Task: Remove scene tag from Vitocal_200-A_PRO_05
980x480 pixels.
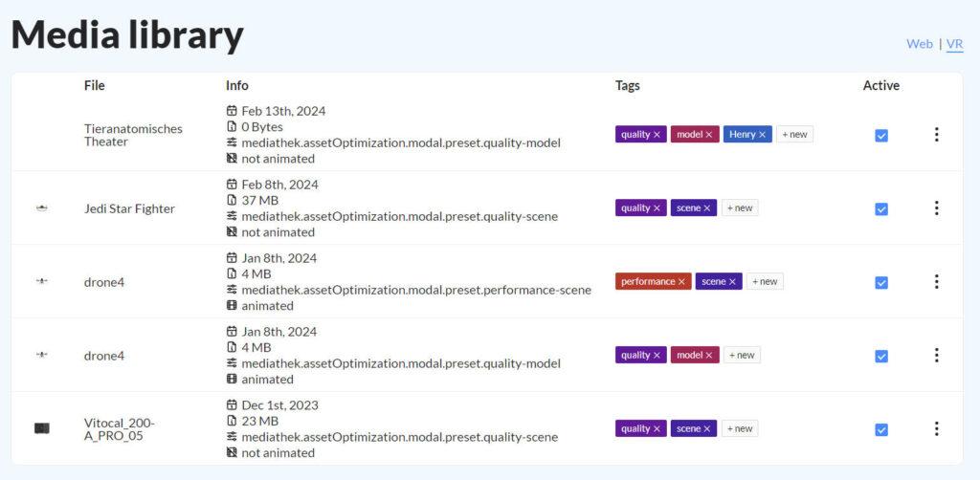Action: [x=708, y=429]
